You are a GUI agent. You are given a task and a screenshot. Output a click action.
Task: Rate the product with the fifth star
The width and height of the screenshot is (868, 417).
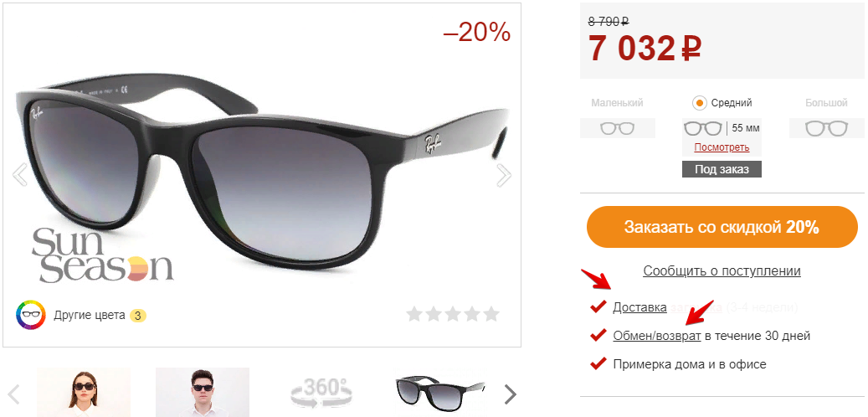[491, 315]
